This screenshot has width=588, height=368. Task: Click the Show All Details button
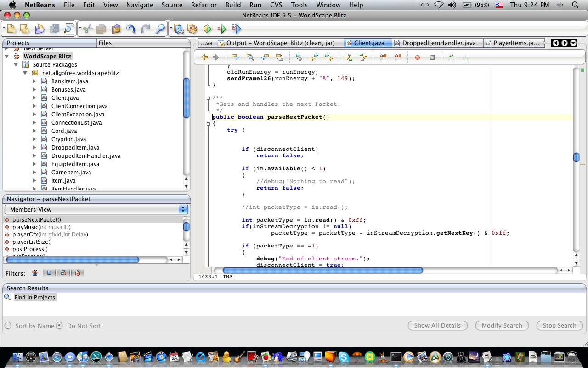point(437,325)
